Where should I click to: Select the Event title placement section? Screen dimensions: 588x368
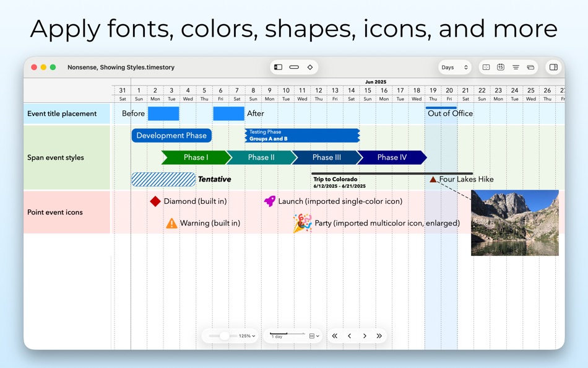(67, 114)
